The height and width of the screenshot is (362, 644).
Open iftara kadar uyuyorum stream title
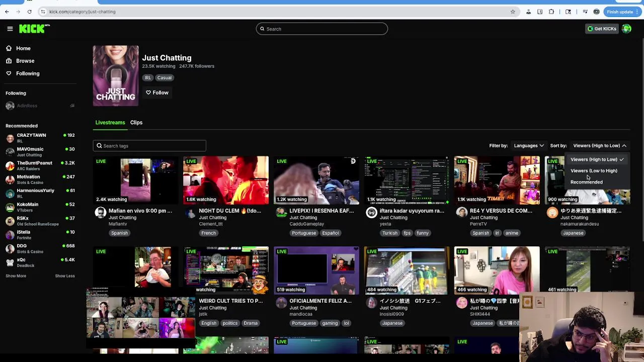point(412,211)
